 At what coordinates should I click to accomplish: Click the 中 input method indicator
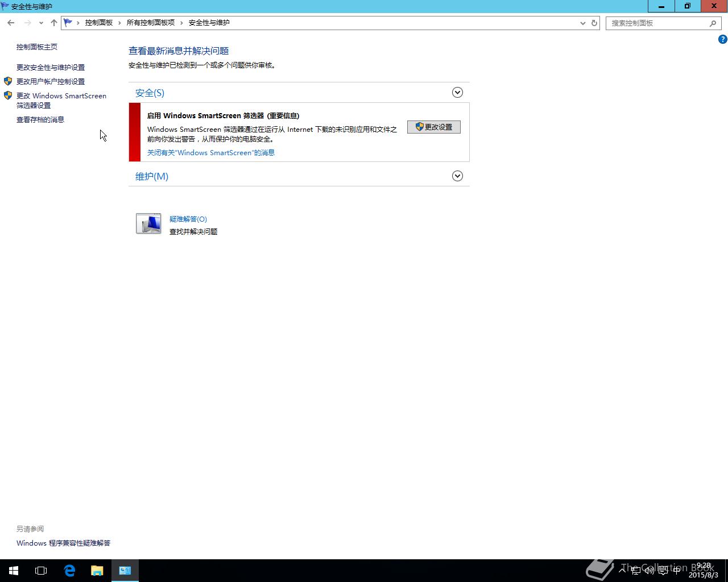point(677,571)
